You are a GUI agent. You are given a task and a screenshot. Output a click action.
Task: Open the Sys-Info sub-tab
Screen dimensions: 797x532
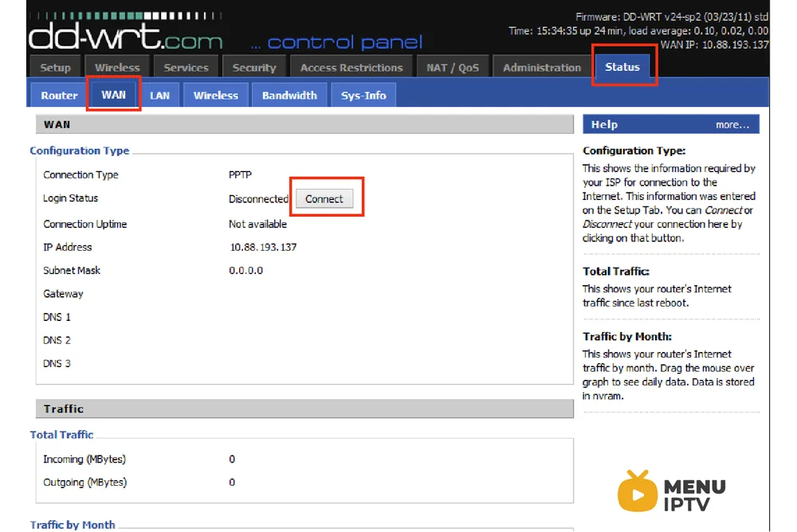363,95
